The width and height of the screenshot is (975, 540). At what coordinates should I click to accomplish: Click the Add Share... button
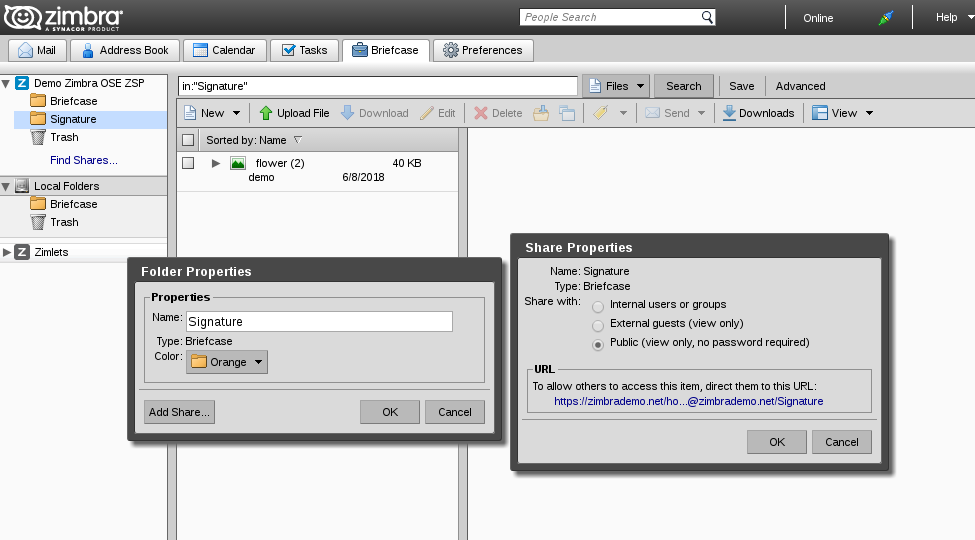(179, 412)
